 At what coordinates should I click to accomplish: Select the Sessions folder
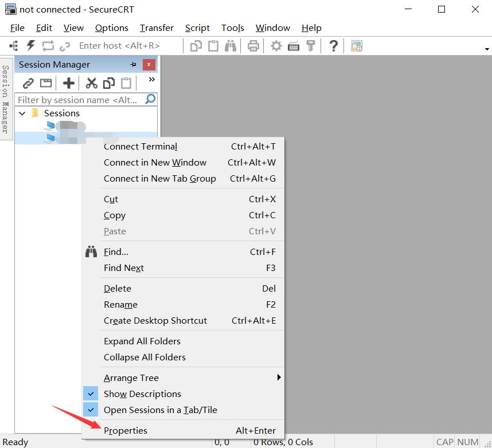61,113
